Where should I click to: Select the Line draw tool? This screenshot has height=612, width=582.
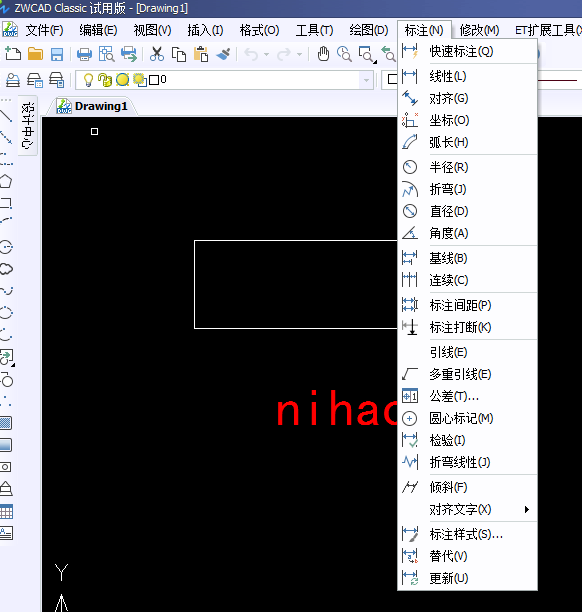6,116
